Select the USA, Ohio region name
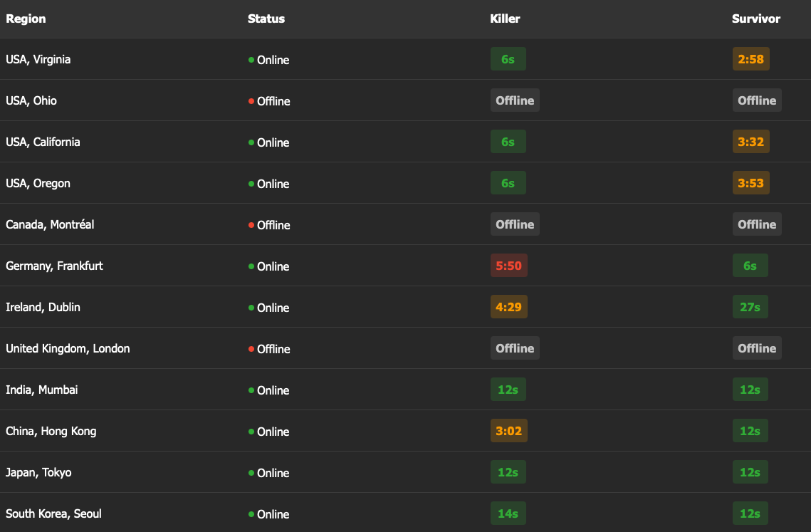The width and height of the screenshot is (811, 532). [31, 100]
